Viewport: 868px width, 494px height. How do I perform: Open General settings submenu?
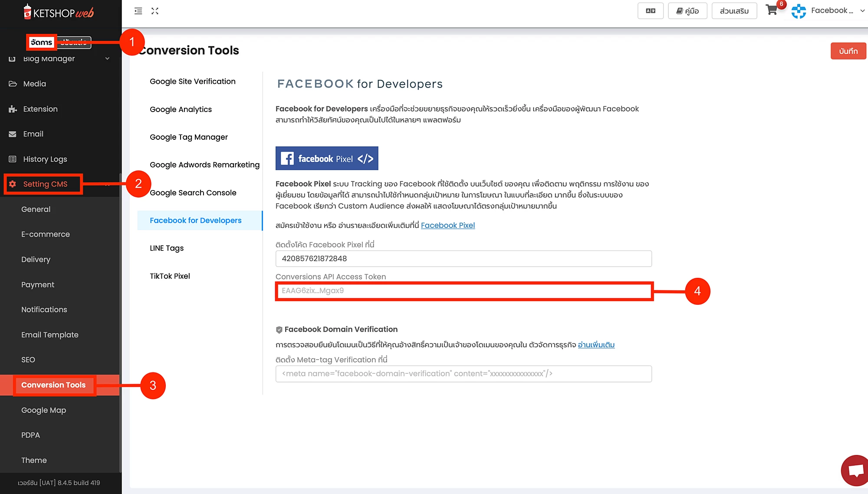pyautogui.click(x=36, y=209)
